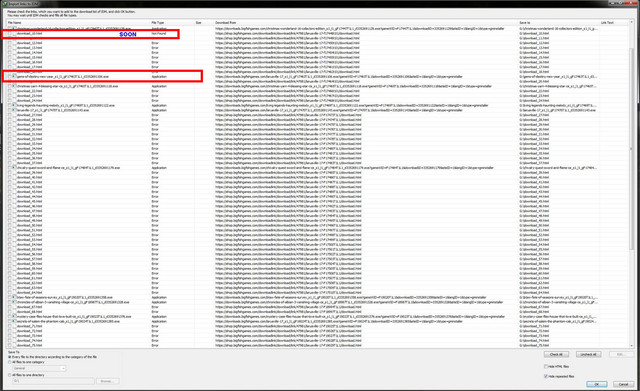Select 'All files to one directory' radio
The width and height of the screenshot is (640, 391).
tap(10, 375)
